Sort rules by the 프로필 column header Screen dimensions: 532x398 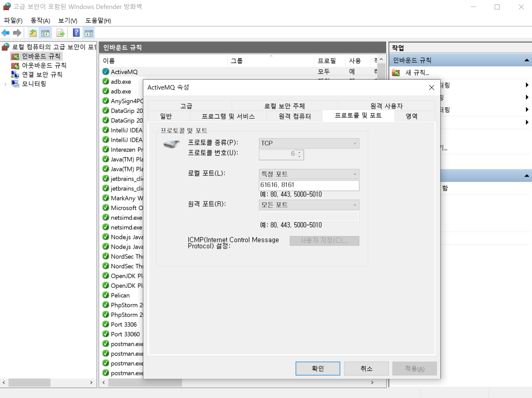pyautogui.click(x=330, y=61)
